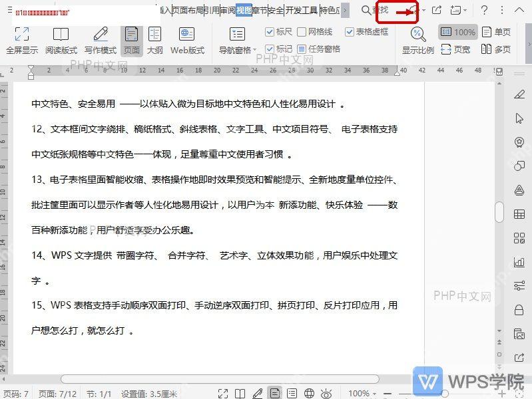
Task: Open the settings sliders icon in sidebar
Action: (x=519, y=286)
